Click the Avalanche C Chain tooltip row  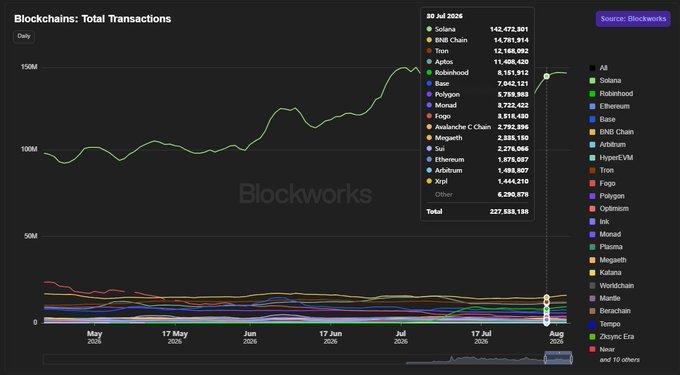[x=477, y=127]
